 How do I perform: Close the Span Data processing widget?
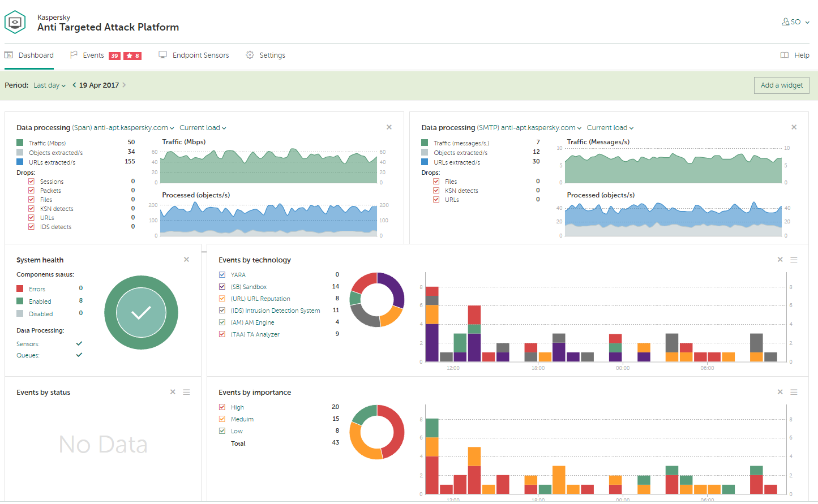(389, 127)
